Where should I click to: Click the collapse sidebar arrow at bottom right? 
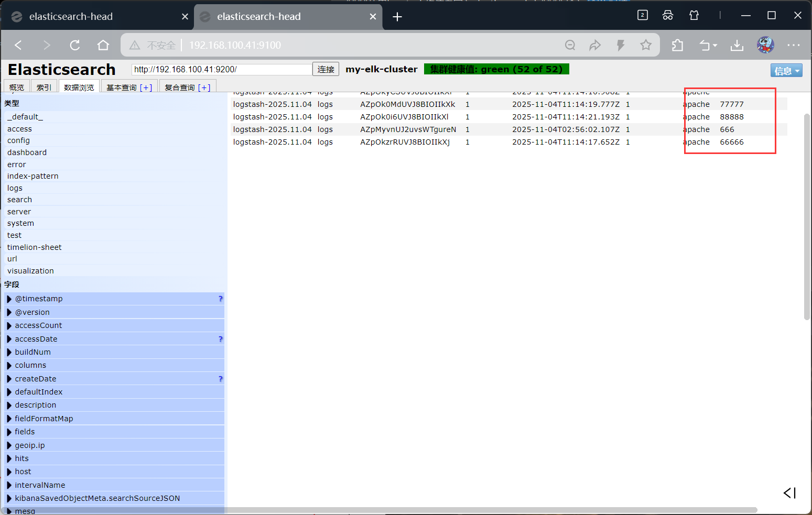coord(789,493)
